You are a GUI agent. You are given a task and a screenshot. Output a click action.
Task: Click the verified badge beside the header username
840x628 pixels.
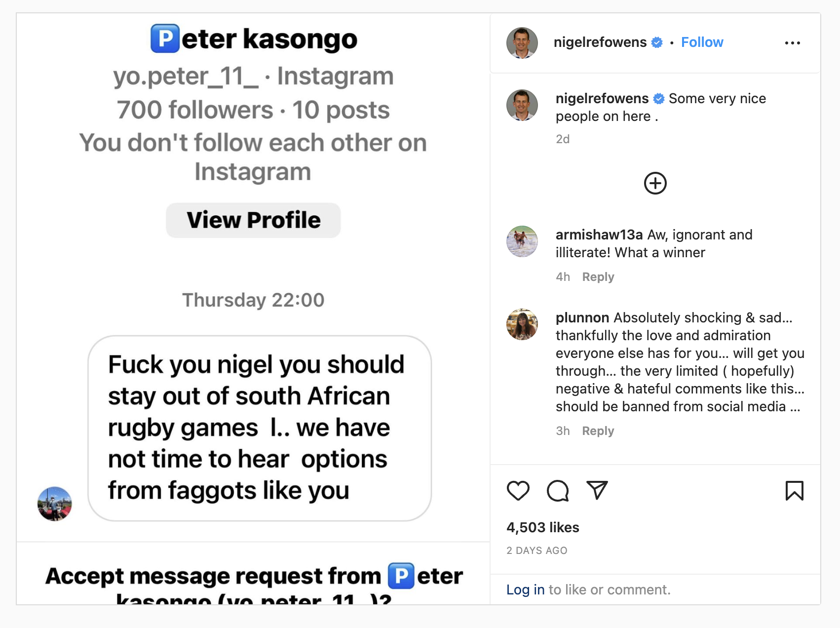(x=657, y=42)
